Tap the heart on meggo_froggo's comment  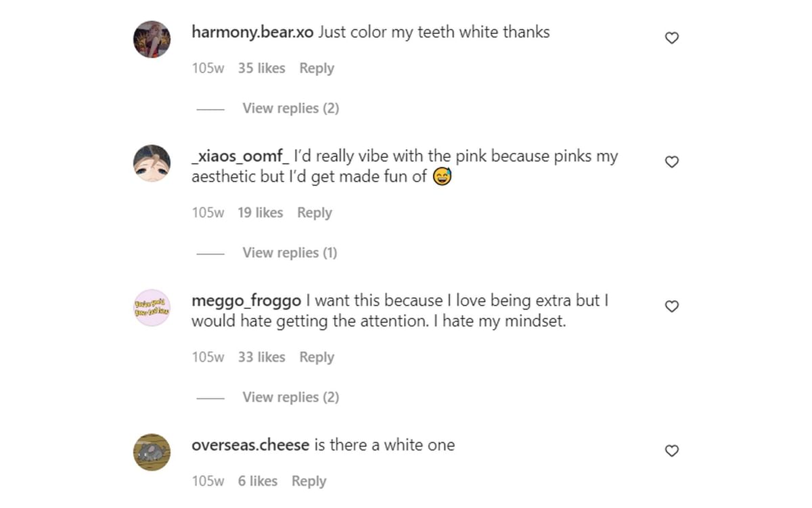point(672,306)
